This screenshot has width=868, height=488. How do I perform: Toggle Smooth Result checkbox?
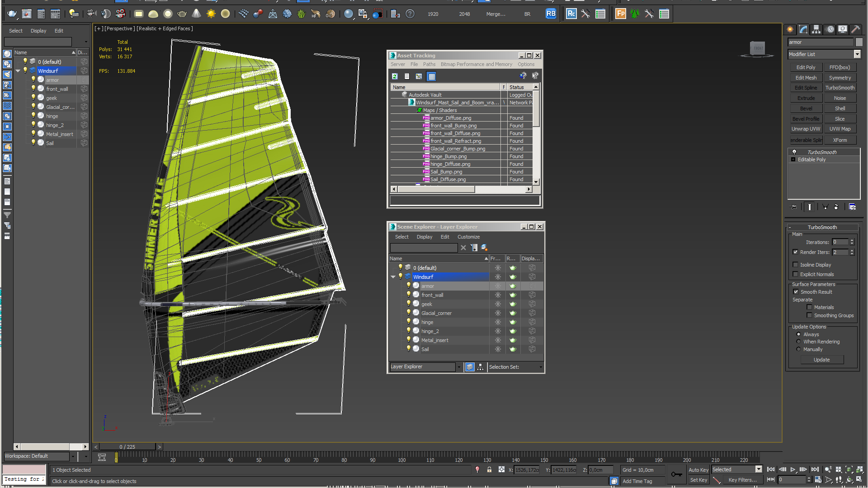tap(796, 292)
